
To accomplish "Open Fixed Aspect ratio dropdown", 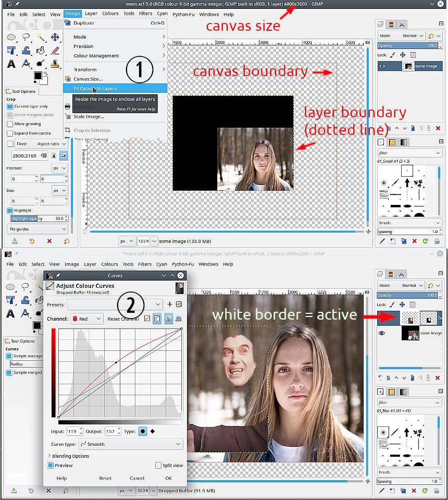I will 42,144.
